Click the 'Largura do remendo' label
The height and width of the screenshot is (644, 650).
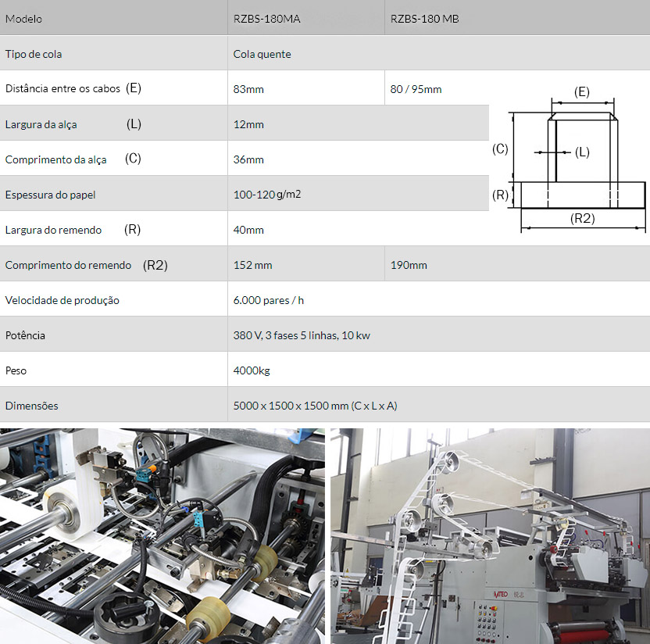53,230
